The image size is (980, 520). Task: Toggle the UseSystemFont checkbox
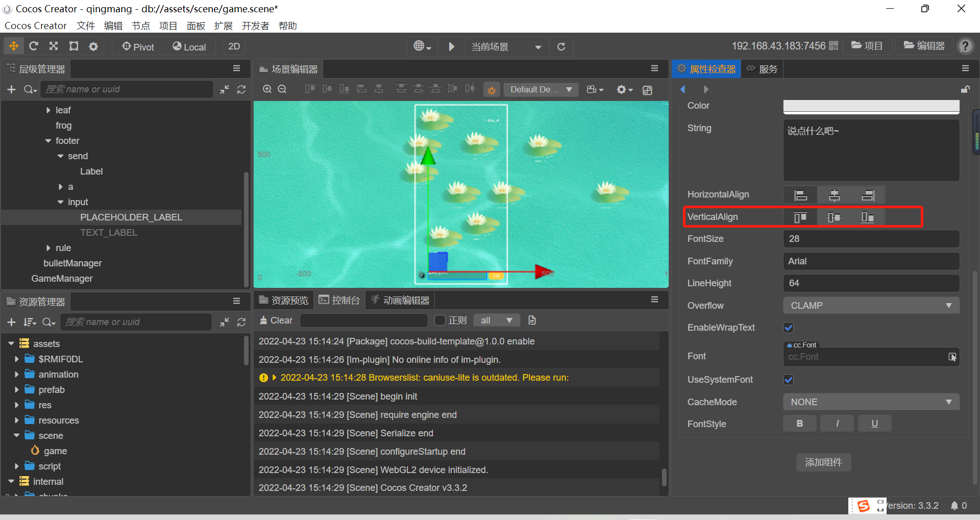coord(789,380)
